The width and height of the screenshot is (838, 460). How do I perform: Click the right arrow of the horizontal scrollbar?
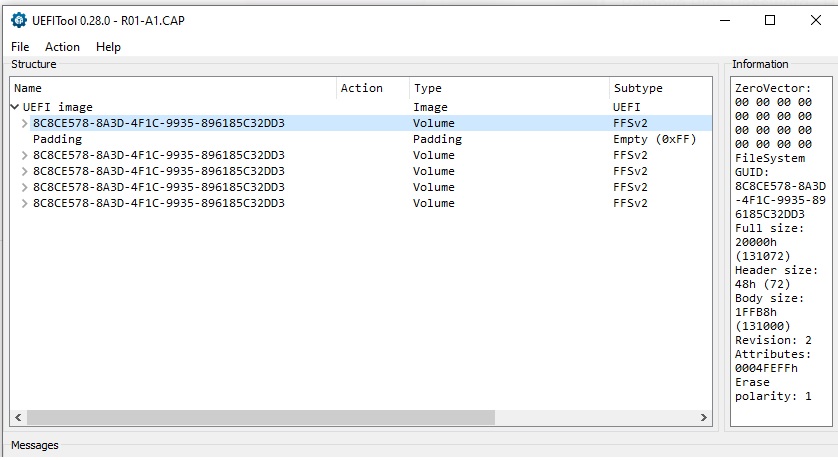[x=706, y=417]
